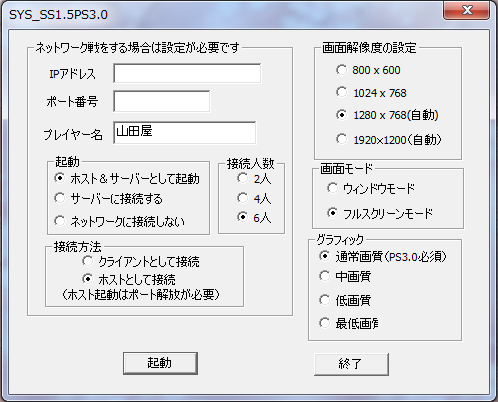Select クライアントとして接続 radio button
Screen dimensions: 498x402
point(141,262)
